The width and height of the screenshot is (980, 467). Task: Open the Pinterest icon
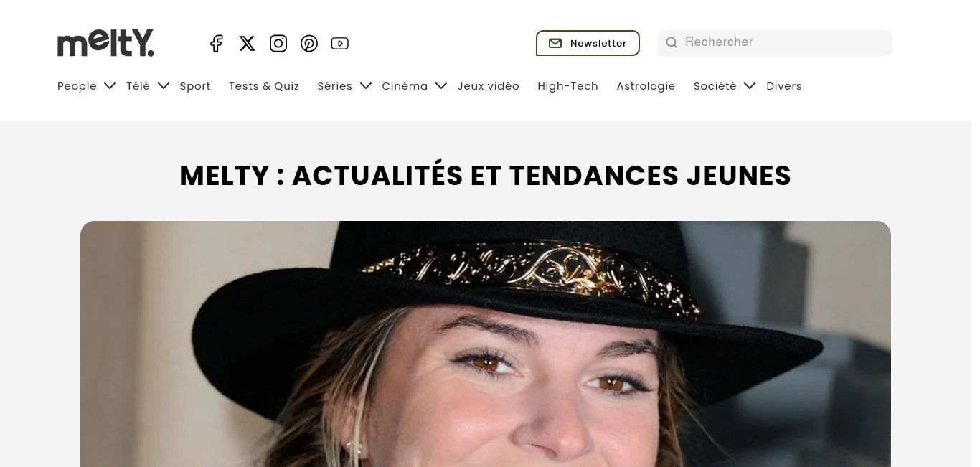click(309, 44)
